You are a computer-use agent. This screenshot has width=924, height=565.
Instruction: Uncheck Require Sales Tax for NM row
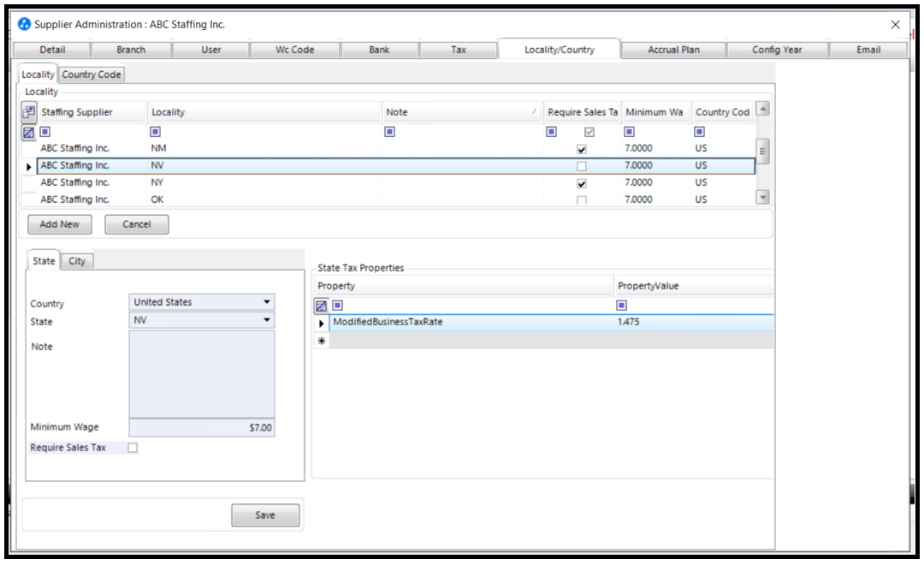(582, 149)
